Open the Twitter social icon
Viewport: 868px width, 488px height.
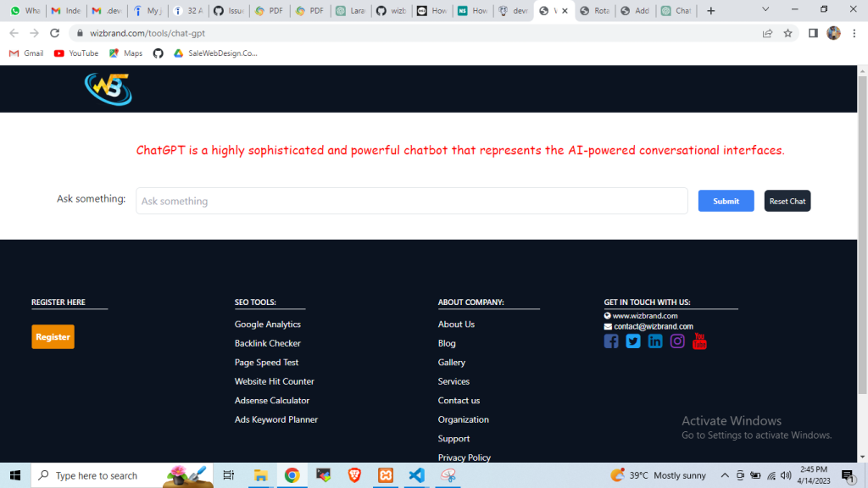point(633,341)
